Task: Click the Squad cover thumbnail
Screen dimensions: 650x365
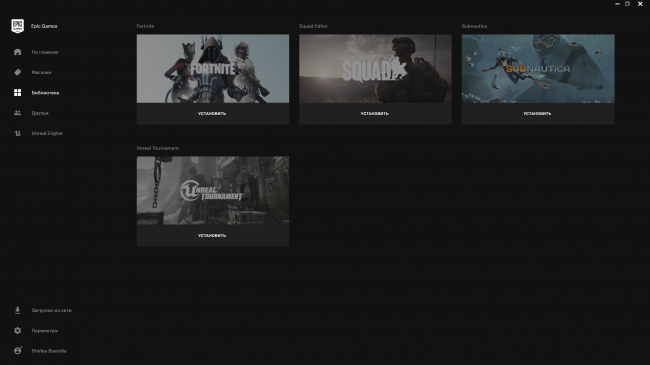Action: tap(375, 68)
